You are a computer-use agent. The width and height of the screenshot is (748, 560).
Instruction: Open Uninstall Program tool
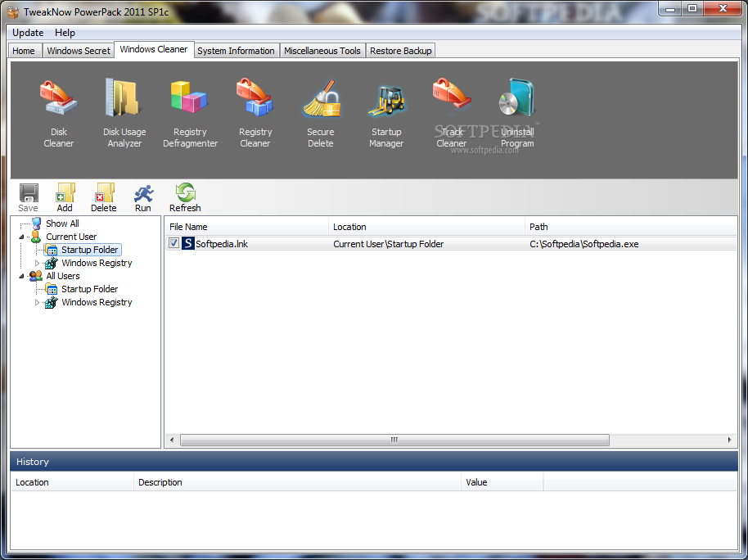(x=517, y=114)
